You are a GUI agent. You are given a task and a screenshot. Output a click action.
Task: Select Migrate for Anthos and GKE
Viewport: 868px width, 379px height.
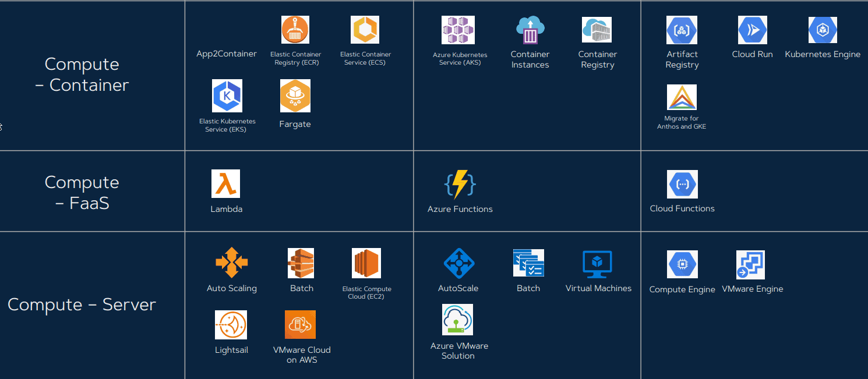coord(682,95)
